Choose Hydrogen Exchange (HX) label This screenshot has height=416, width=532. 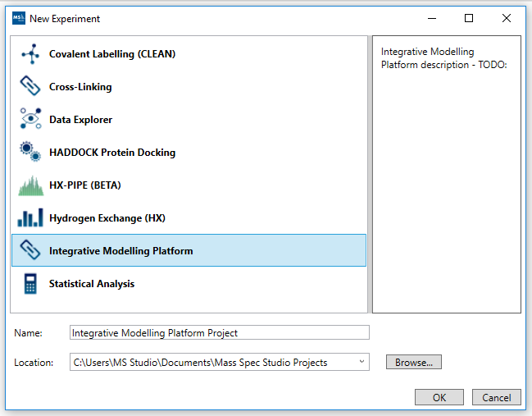click(x=107, y=218)
